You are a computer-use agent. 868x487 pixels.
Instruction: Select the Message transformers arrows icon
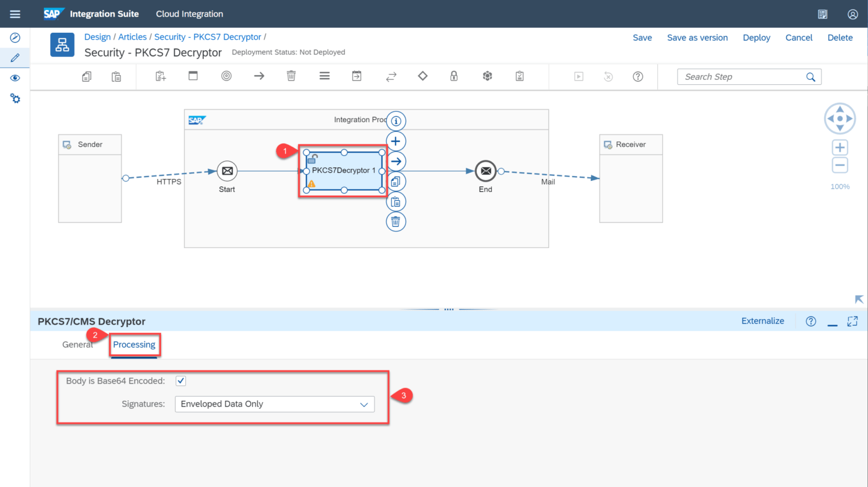[x=391, y=76]
